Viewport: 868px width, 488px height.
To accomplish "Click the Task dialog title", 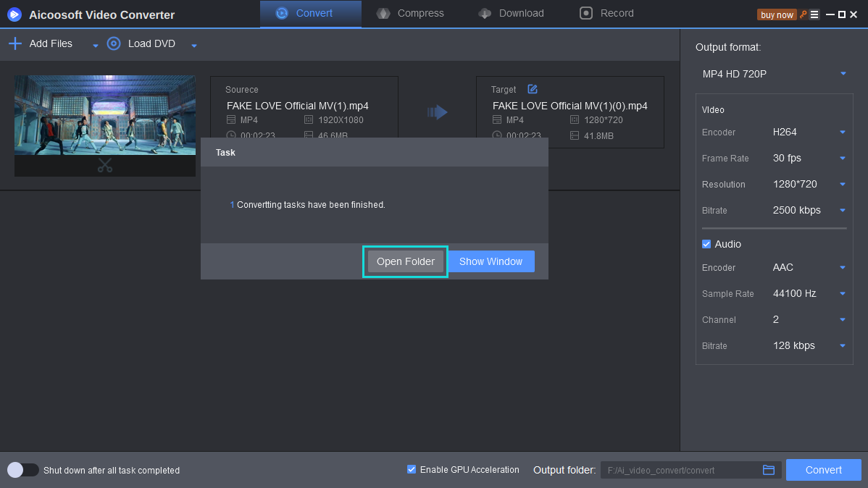I will [x=225, y=153].
